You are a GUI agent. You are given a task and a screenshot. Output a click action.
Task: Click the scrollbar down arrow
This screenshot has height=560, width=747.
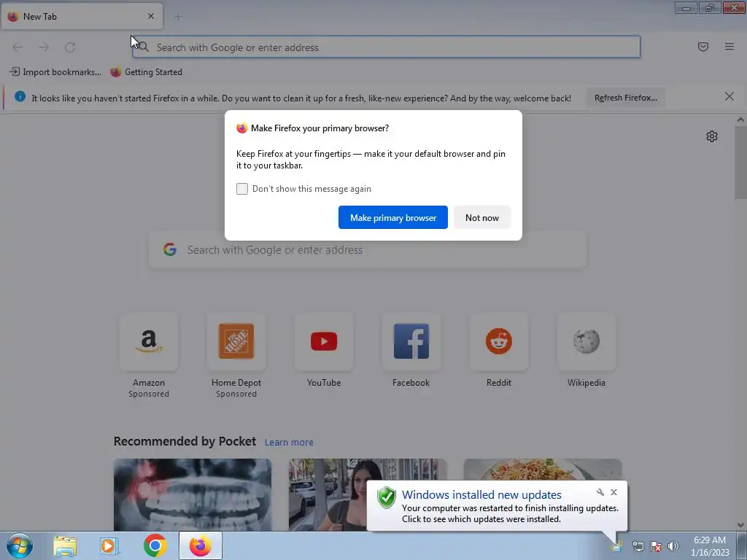pos(740,525)
